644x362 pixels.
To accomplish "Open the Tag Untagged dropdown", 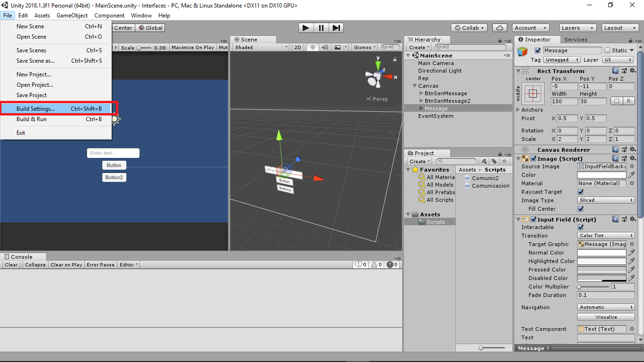I will 562,60.
